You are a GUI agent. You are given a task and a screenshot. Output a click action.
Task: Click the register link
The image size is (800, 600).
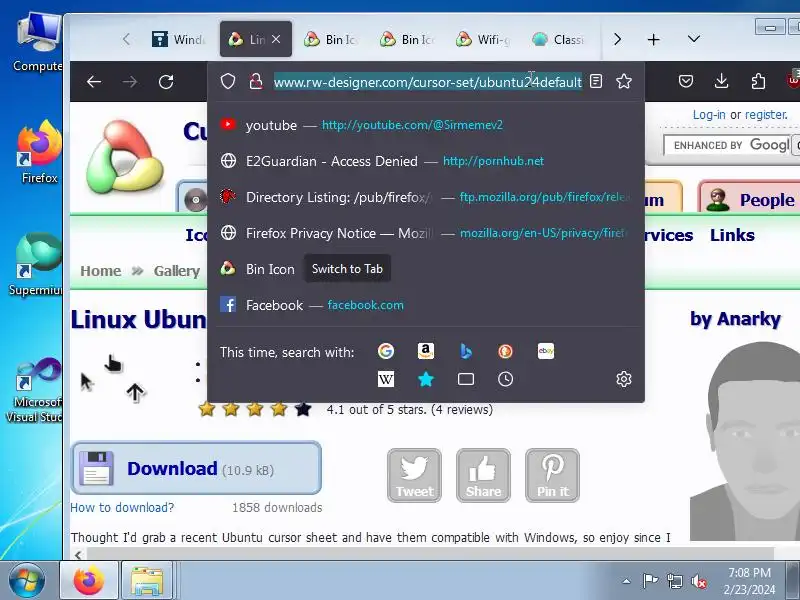(766, 115)
